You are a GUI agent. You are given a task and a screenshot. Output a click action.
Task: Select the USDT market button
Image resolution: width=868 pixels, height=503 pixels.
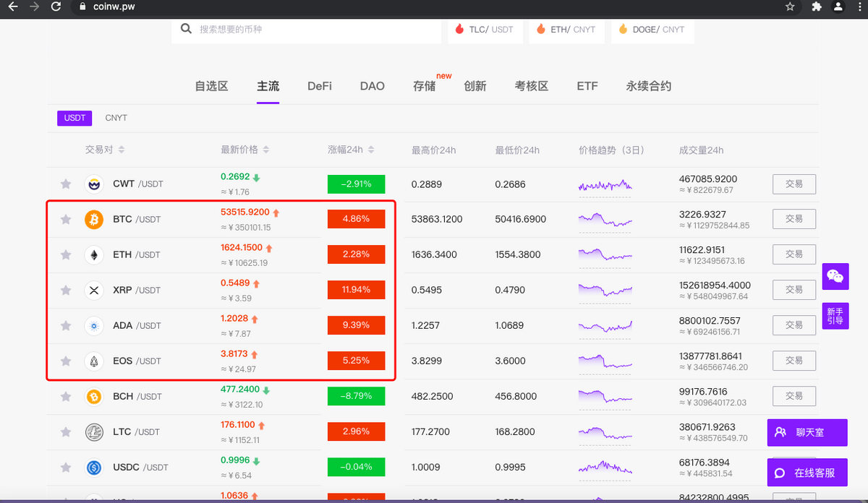pos(75,118)
